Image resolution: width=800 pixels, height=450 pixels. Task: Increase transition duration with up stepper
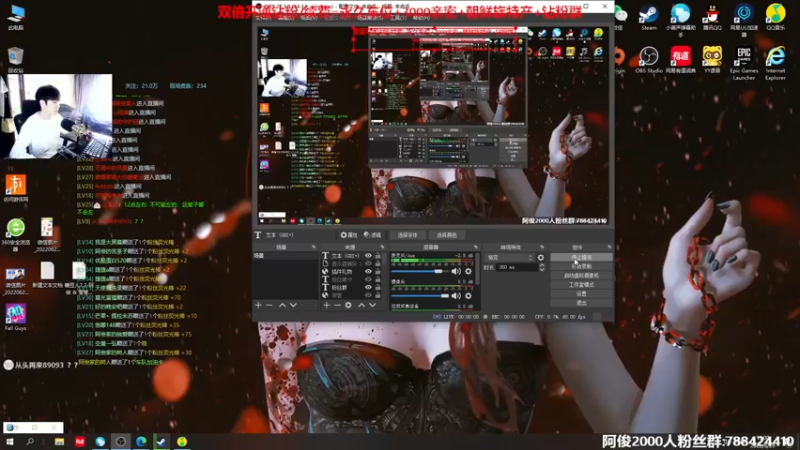[542, 265]
